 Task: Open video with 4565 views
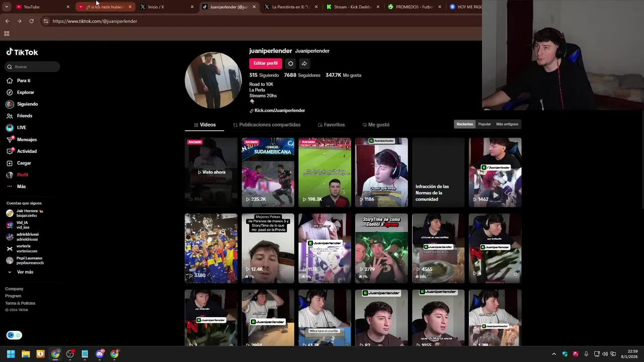tap(438, 248)
